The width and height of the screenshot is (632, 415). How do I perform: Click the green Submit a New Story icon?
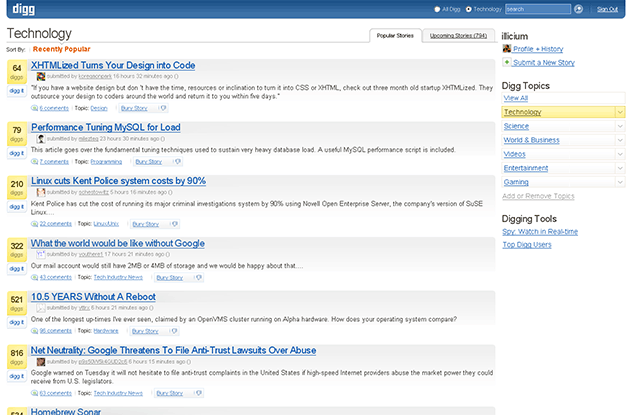(x=507, y=62)
